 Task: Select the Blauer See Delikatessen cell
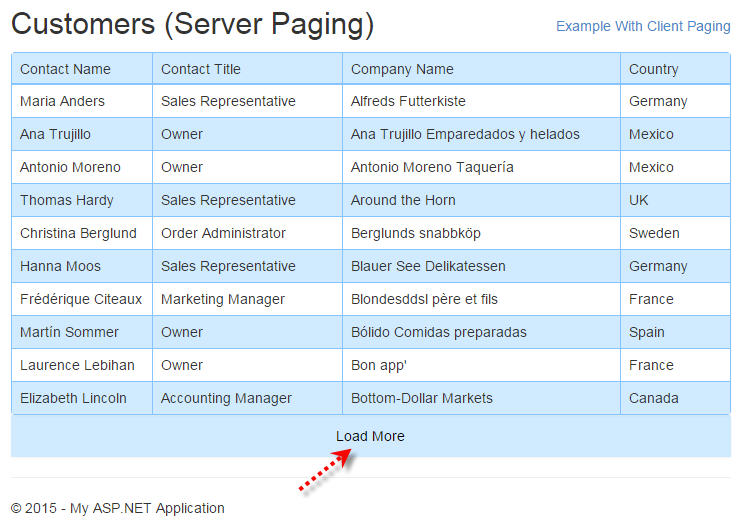coord(482,266)
